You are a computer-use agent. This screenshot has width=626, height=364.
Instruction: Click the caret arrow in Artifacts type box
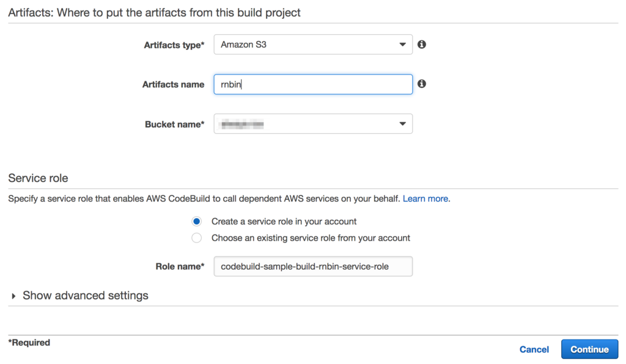click(x=402, y=45)
